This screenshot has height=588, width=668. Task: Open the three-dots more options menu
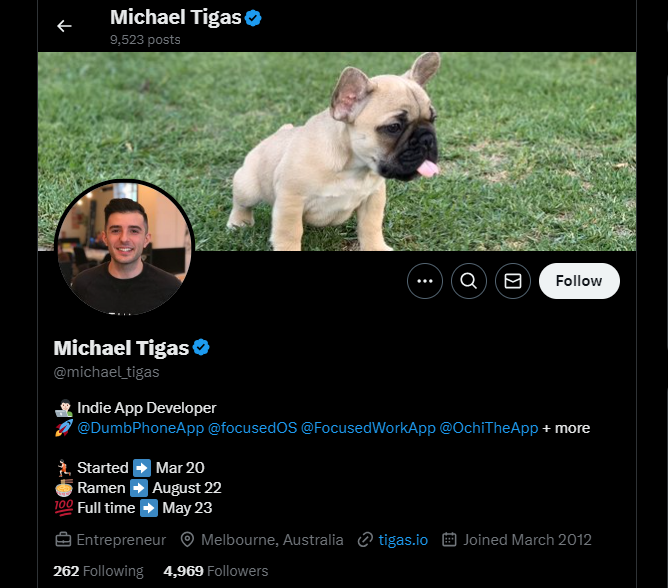click(425, 281)
